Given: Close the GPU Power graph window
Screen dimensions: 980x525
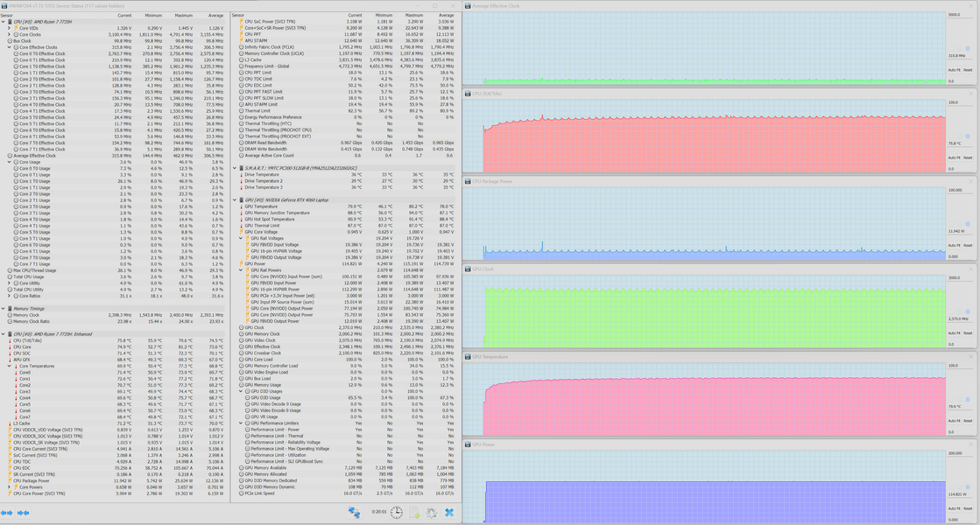Looking at the screenshot, I should tap(970, 444).
